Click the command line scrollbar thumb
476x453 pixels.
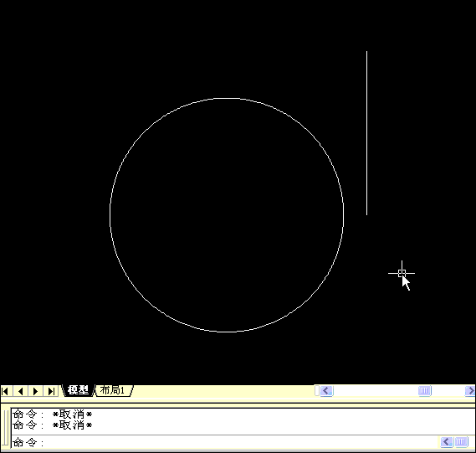pos(462,442)
